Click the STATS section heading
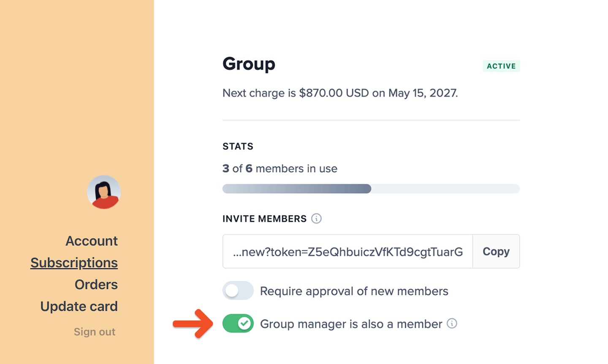Screen dimensions: 608x364 pyautogui.click(x=238, y=146)
